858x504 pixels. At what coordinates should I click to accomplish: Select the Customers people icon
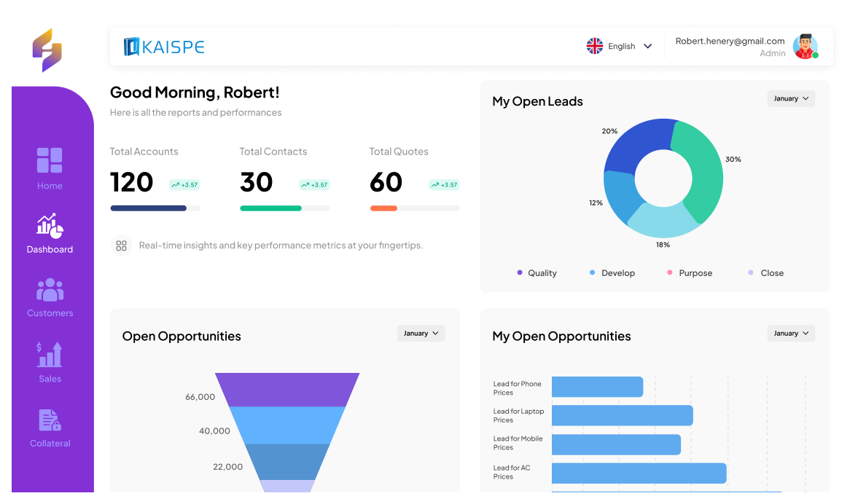pos(50,290)
